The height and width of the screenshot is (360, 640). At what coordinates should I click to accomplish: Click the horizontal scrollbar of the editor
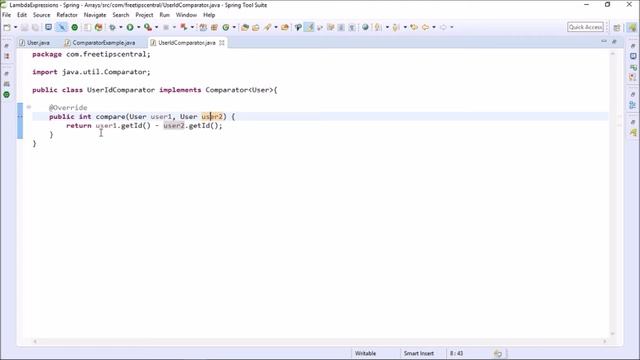tap(320, 341)
